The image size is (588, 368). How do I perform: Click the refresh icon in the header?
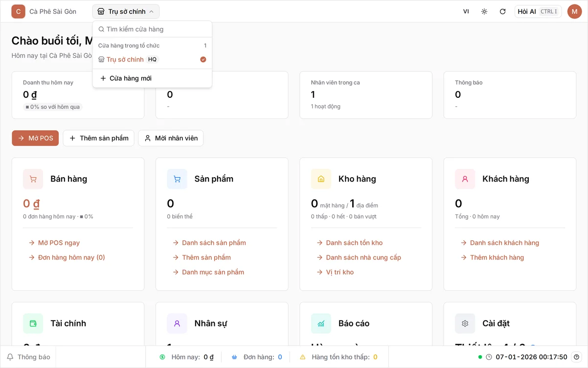pos(502,11)
